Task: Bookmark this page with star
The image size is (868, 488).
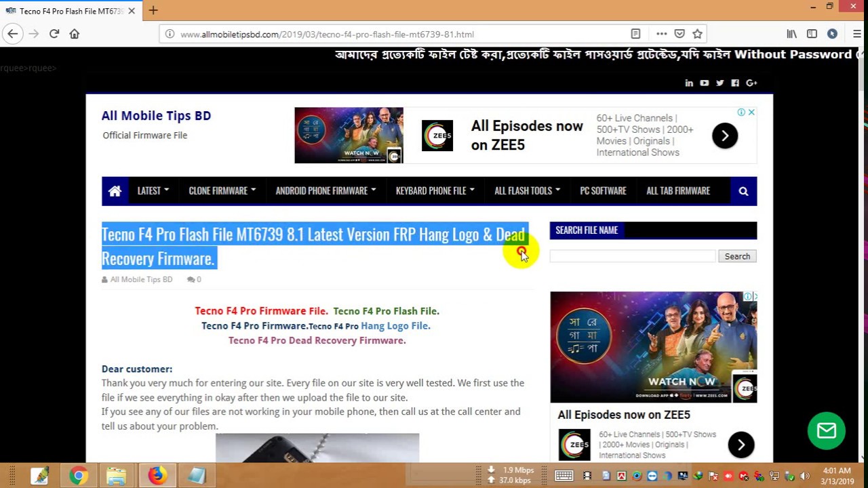Action: [697, 34]
